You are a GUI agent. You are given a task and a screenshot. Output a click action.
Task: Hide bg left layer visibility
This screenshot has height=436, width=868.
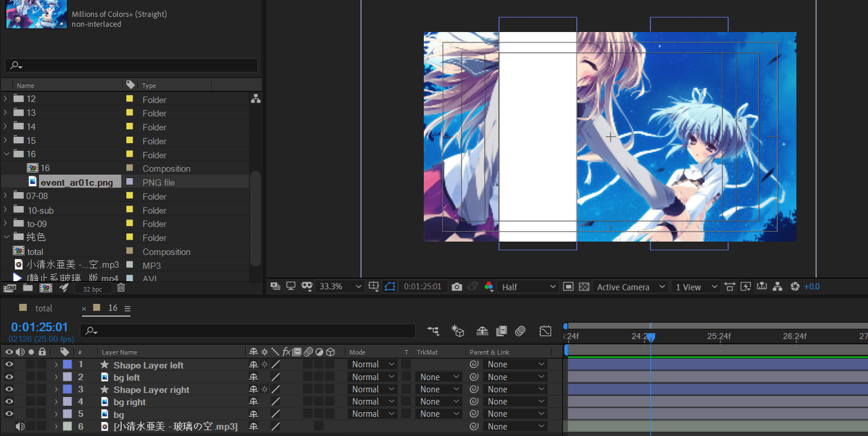click(9, 377)
